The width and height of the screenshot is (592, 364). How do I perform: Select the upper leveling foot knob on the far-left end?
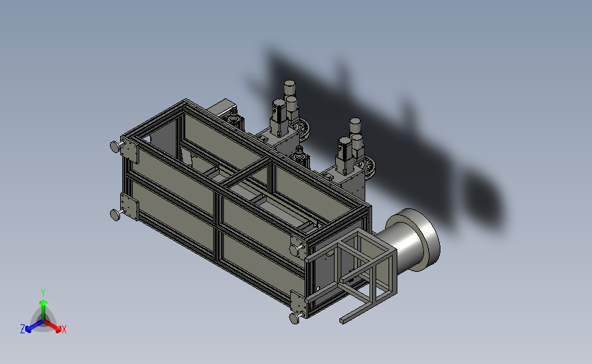(x=115, y=146)
